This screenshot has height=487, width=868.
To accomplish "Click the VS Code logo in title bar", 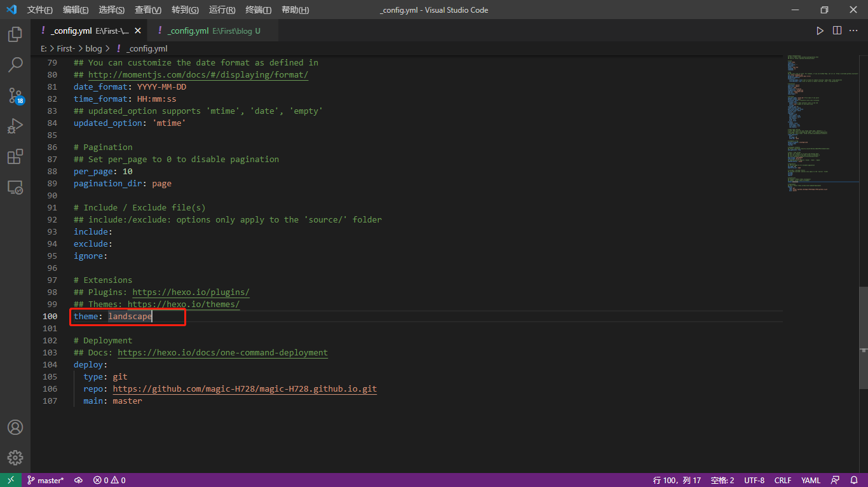I will [x=11, y=10].
